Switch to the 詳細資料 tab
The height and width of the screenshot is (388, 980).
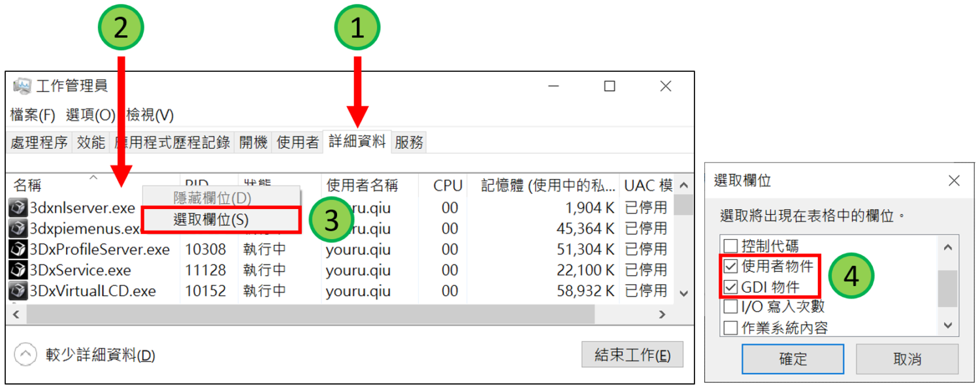click(x=357, y=141)
